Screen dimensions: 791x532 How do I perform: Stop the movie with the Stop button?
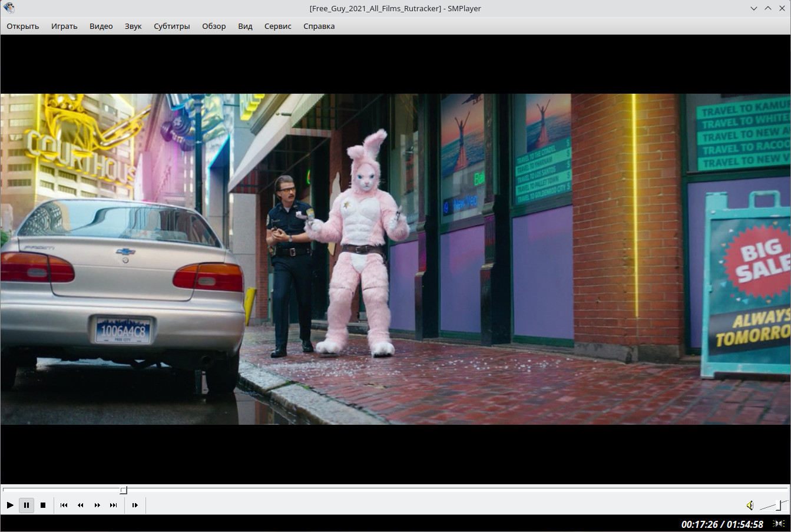pyautogui.click(x=43, y=505)
